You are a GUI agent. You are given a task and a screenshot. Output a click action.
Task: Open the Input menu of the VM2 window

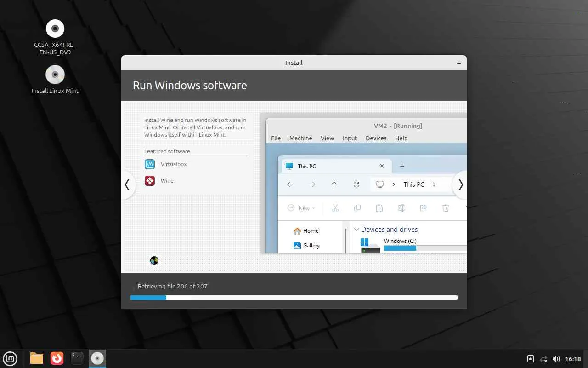[350, 138]
